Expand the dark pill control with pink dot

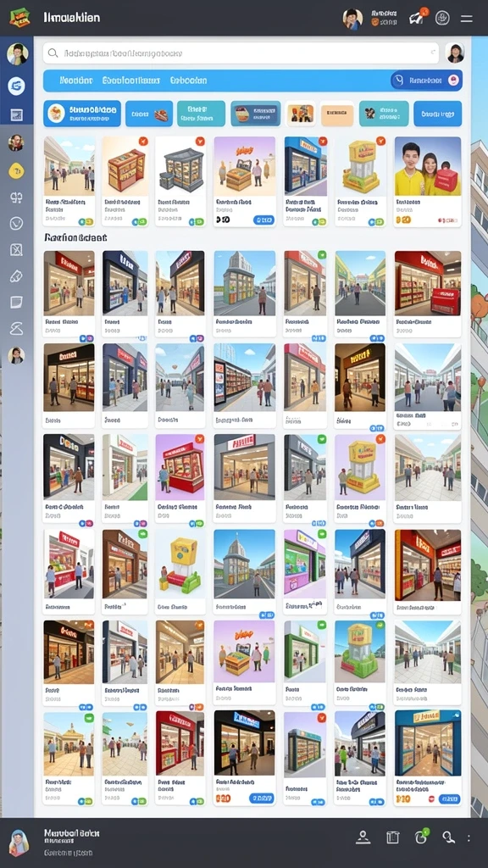click(x=426, y=81)
